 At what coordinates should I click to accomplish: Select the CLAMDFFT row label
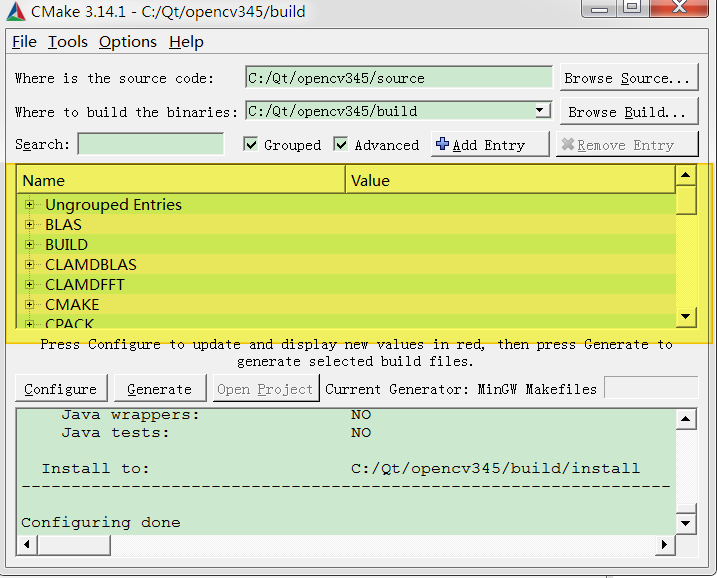click(85, 284)
